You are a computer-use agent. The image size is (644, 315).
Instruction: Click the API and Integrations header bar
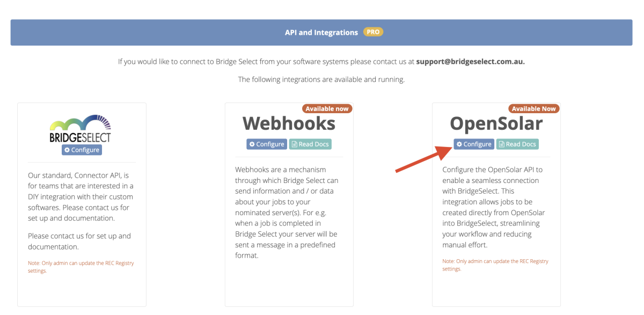321,33
